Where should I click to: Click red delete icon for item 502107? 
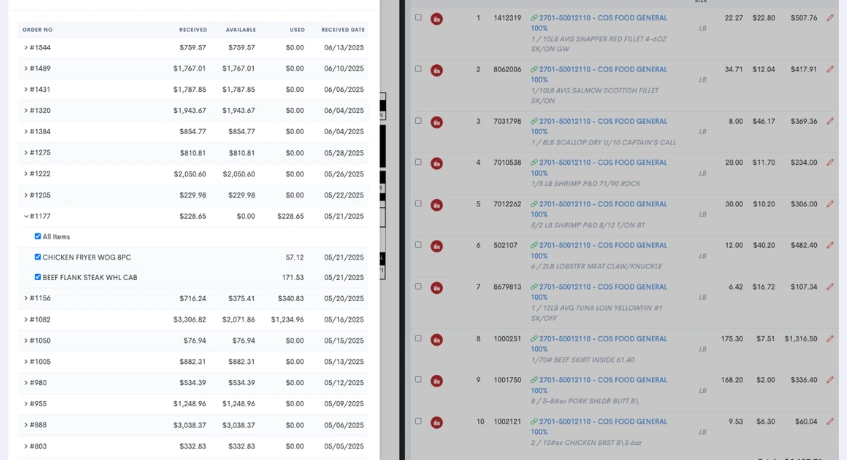(436, 246)
